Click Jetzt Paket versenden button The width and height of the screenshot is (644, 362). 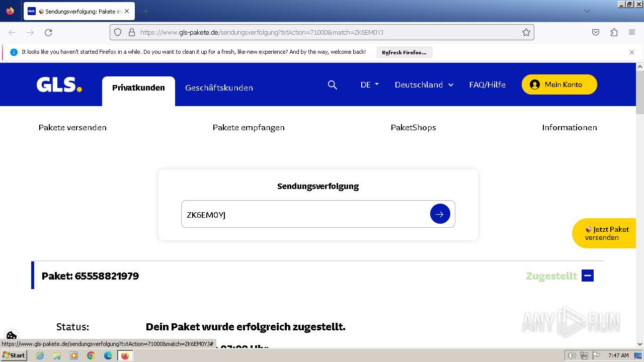(x=605, y=233)
